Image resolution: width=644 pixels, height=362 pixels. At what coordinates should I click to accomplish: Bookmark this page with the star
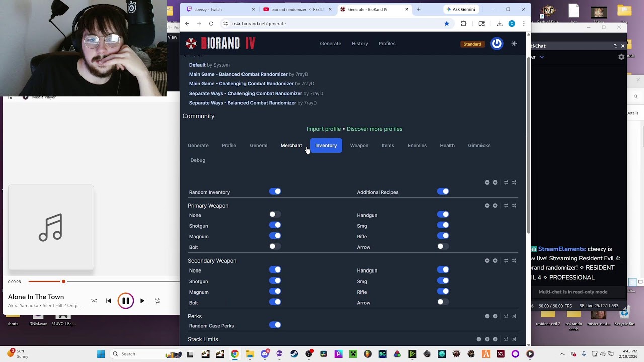446,23
